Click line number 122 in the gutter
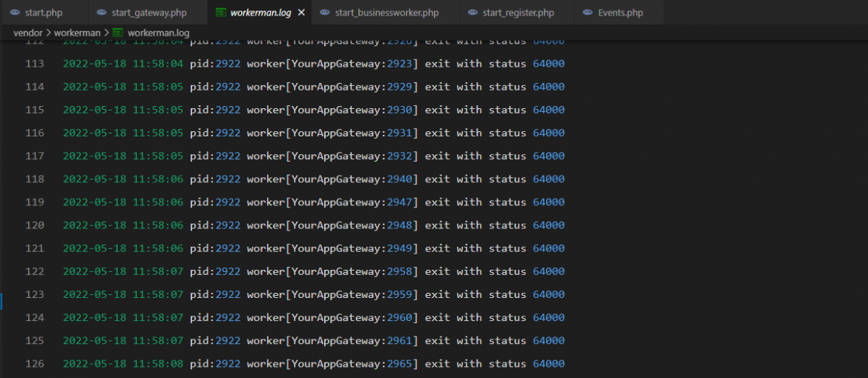The width and height of the screenshot is (868, 378). tap(35, 271)
